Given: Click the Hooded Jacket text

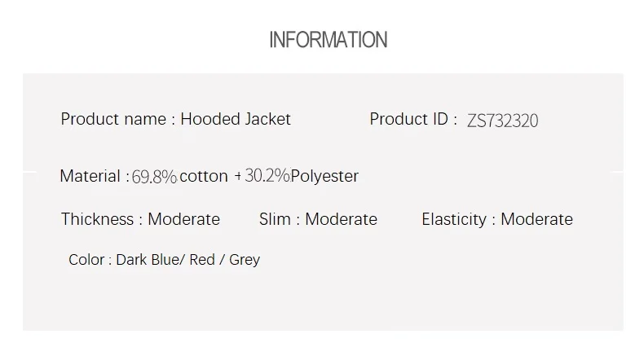Looking at the screenshot, I should click(236, 119).
